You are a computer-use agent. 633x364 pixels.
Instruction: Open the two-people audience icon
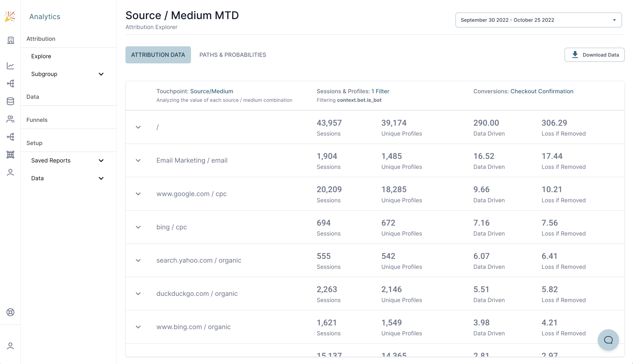point(10,119)
